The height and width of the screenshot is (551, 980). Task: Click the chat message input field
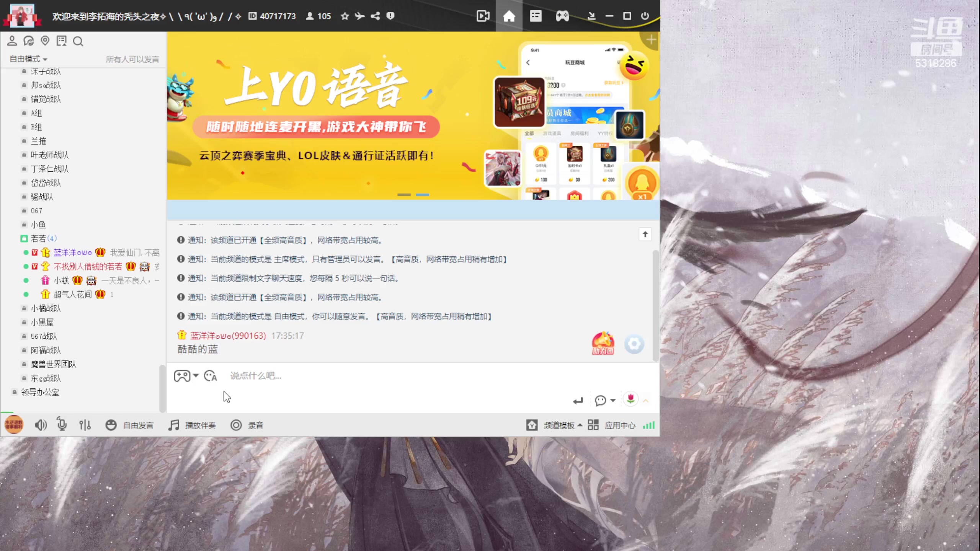point(398,376)
